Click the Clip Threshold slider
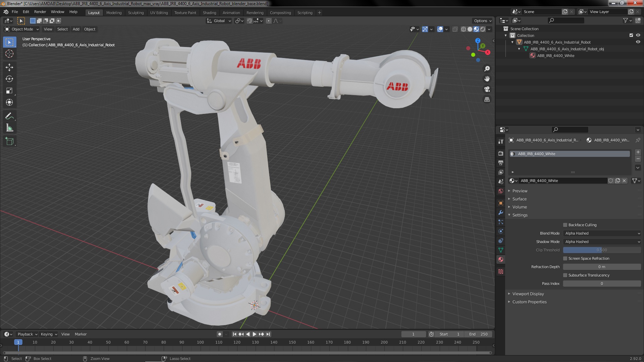The height and width of the screenshot is (362, 644). click(602, 250)
